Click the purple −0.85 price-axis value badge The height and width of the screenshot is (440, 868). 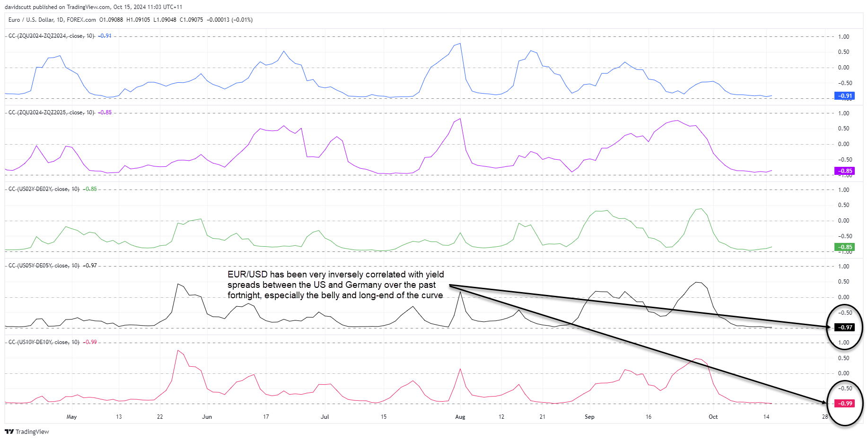point(844,171)
